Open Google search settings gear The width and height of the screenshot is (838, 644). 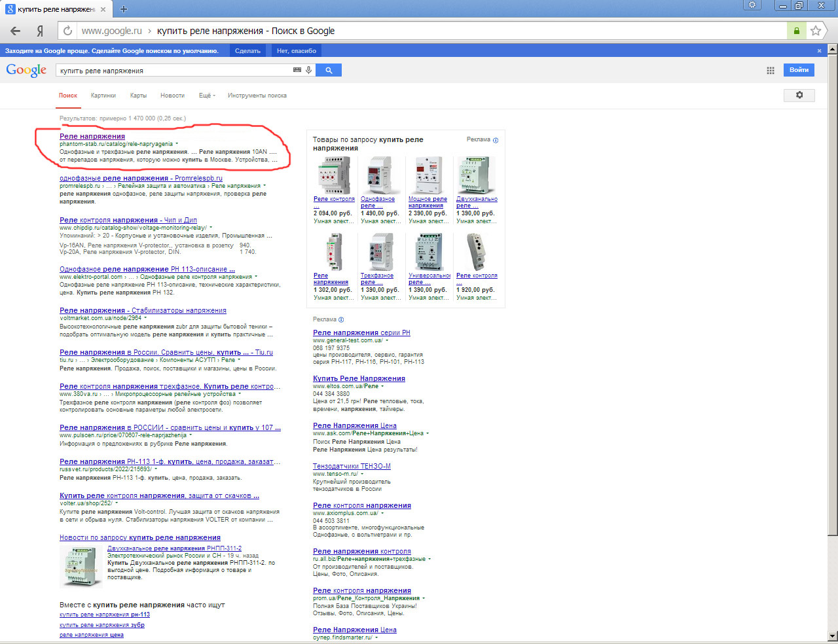[799, 96]
